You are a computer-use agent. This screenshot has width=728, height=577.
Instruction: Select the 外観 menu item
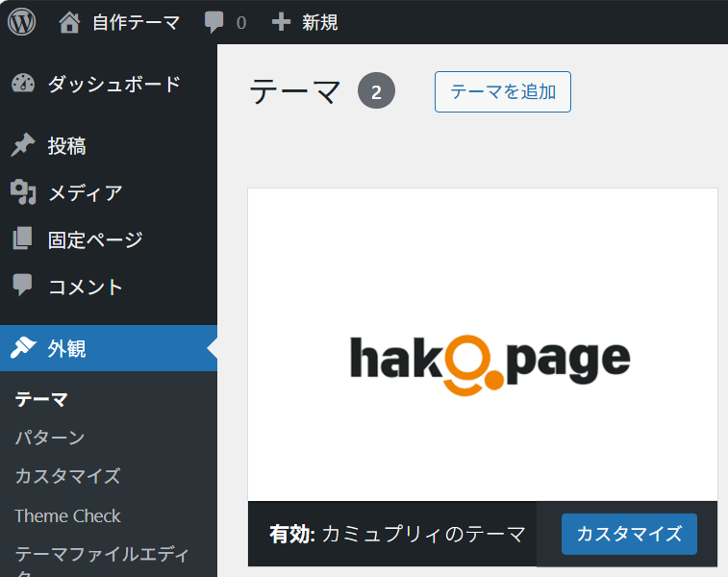[67, 349]
